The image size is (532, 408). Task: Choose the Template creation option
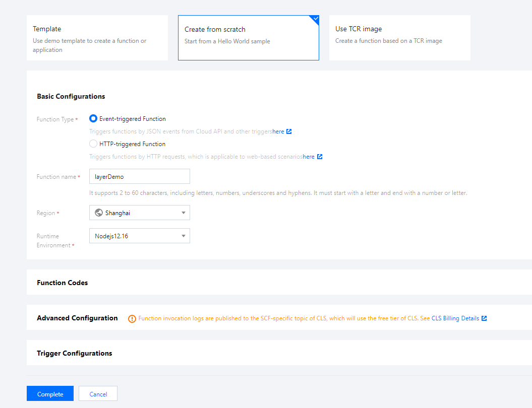point(97,38)
